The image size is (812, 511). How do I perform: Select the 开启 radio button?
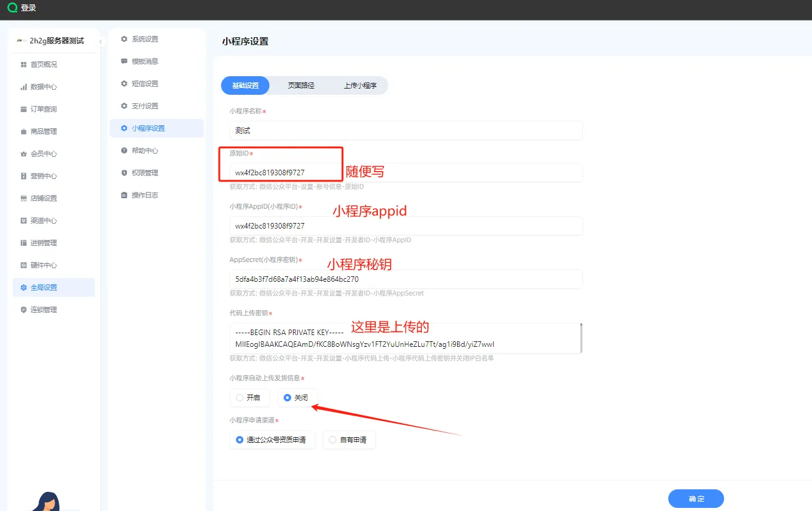(x=240, y=398)
